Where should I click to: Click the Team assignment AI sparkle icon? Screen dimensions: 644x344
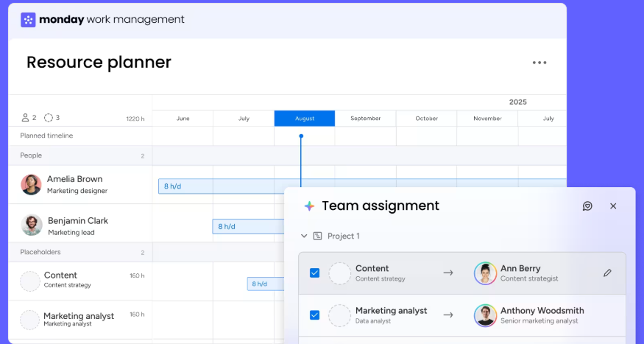point(309,206)
